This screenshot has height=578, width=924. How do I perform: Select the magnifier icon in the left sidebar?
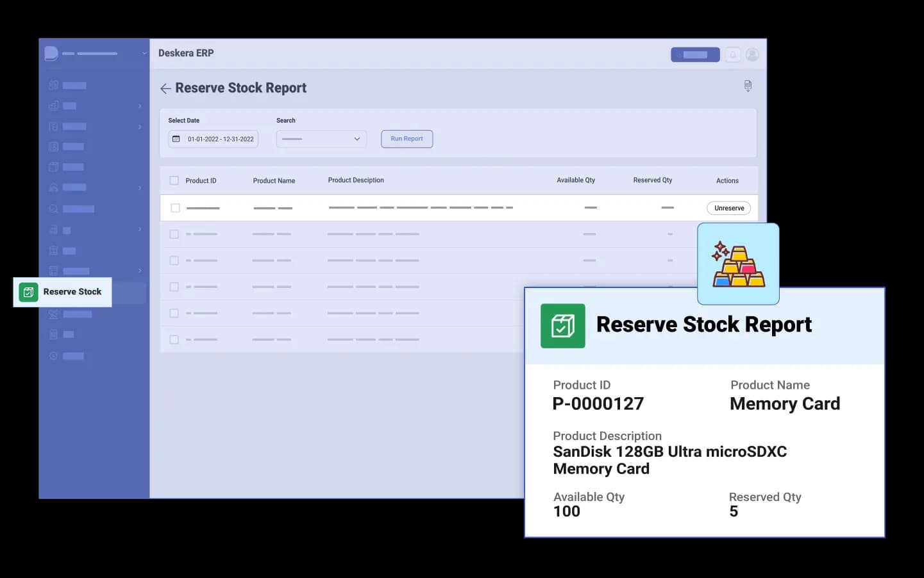pyautogui.click(x=54, y=208)
